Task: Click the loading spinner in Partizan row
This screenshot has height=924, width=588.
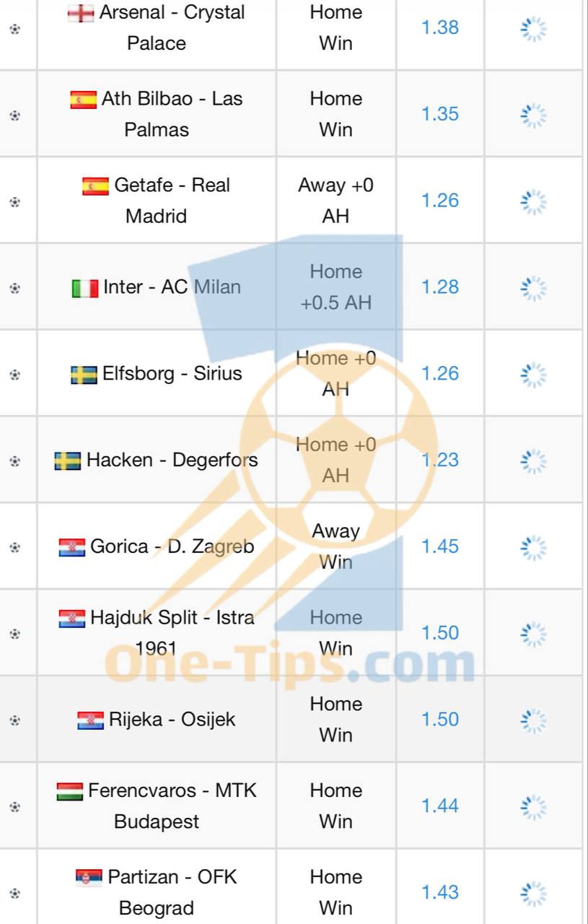Action: pos(533,893)
